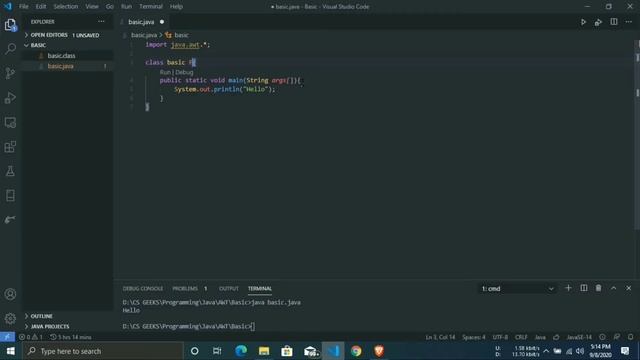Open Brave browser from taskbar
The height and width of the screenshot is (360, 640).
(x=379, y=351)
